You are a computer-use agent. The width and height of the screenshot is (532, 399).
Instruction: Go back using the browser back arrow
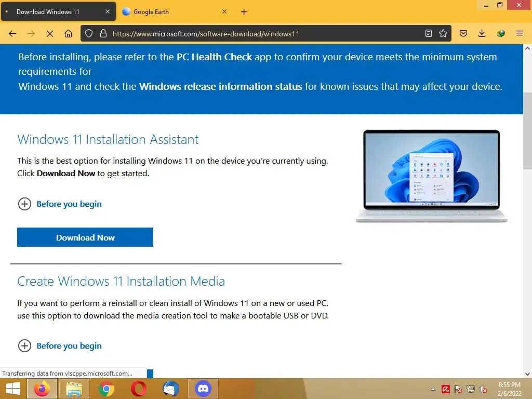pos(12,34)
